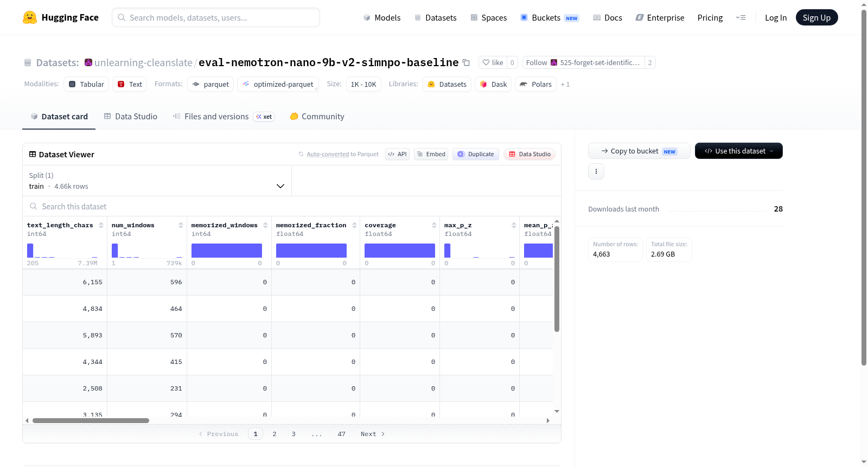Image resolution: width=868 pixels, height=467 pixels.
Task: Expand the train split selector
Action: click(157, 181)
